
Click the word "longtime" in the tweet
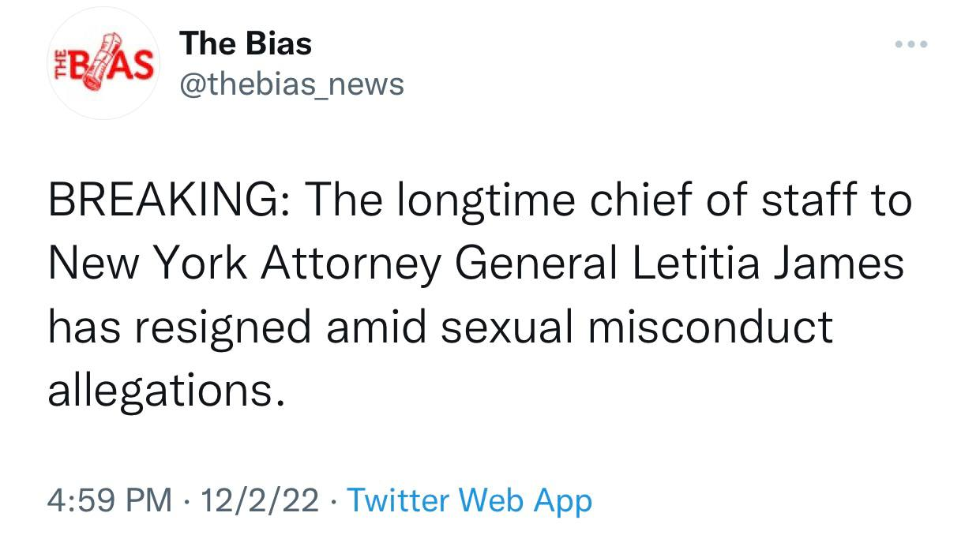(x=487, y=201)
